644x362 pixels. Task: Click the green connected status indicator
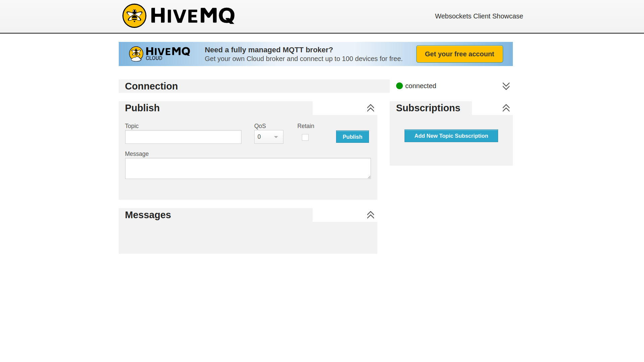399,86
